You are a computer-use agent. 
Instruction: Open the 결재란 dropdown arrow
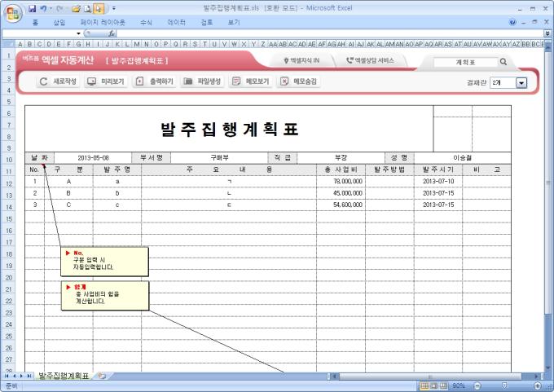[521, 82]
